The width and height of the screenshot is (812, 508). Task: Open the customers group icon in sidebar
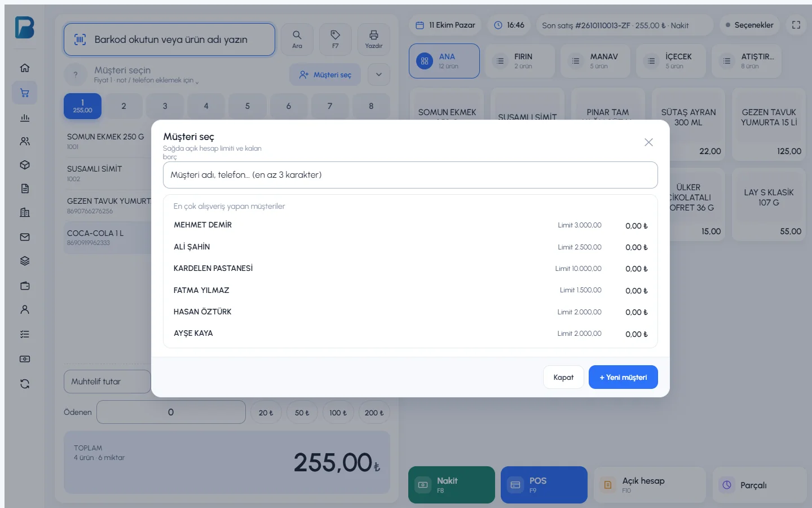click(x=25, y=141)
